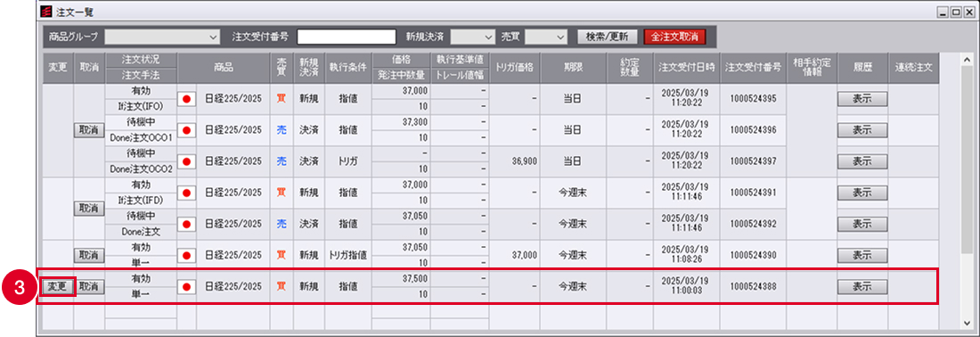Click the If注文(IFD) cell
Viewport: 980px width, 337px height.
tap(141, 201)
